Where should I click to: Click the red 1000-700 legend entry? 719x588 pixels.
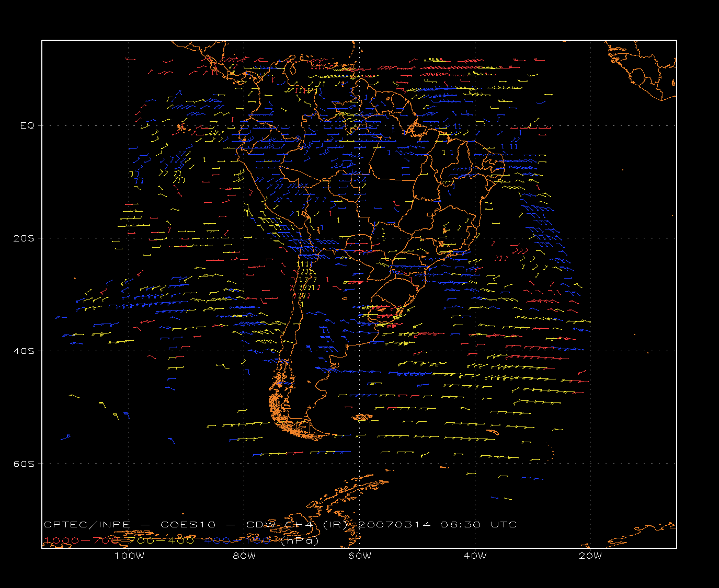[82, 540]
